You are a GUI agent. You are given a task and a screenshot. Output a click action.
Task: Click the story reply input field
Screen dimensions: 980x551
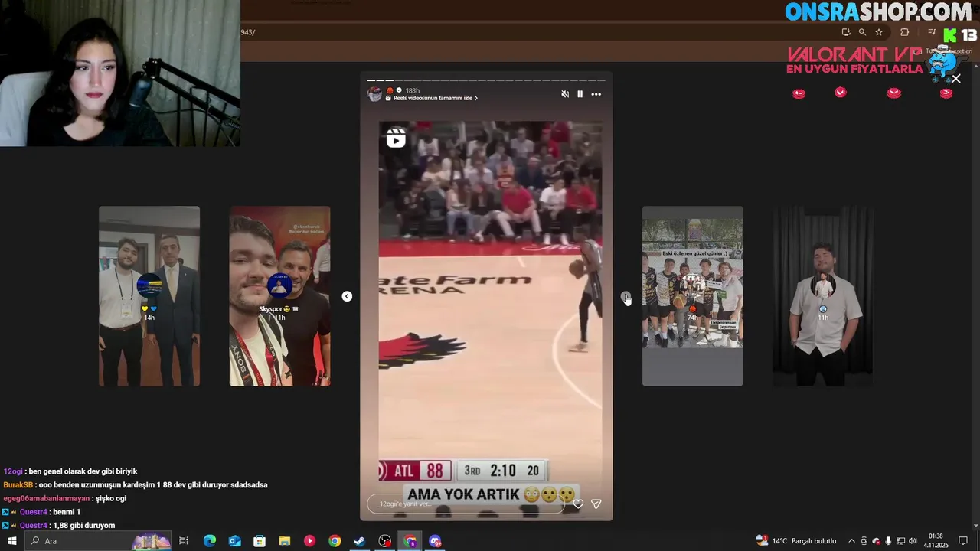[x=465, y=504]
